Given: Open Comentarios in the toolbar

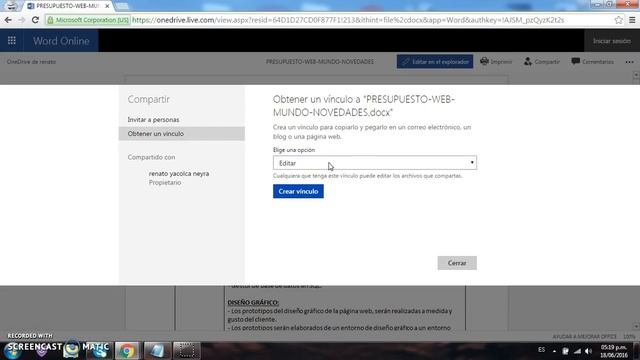Looking at the screenshot, I should point(592,62).
